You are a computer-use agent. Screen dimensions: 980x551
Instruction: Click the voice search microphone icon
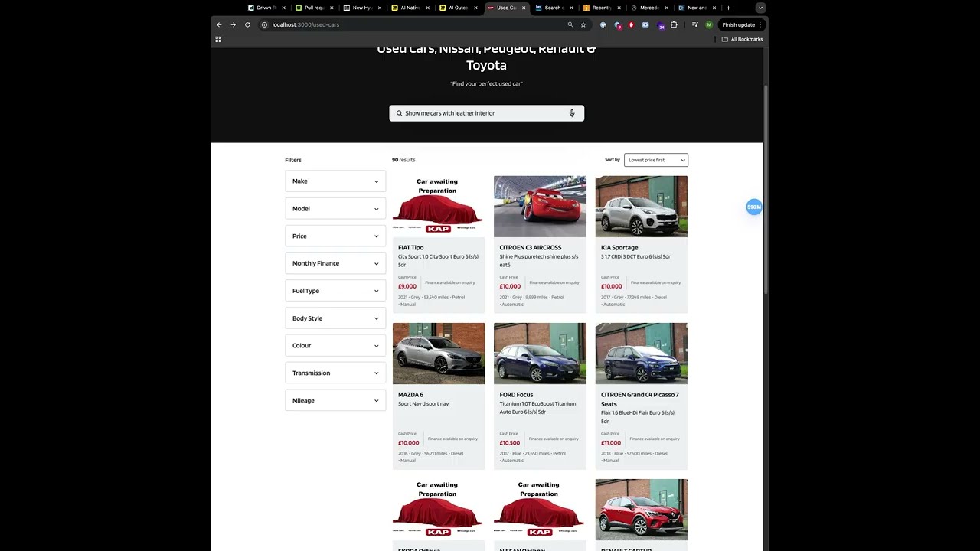click(571, 113)
